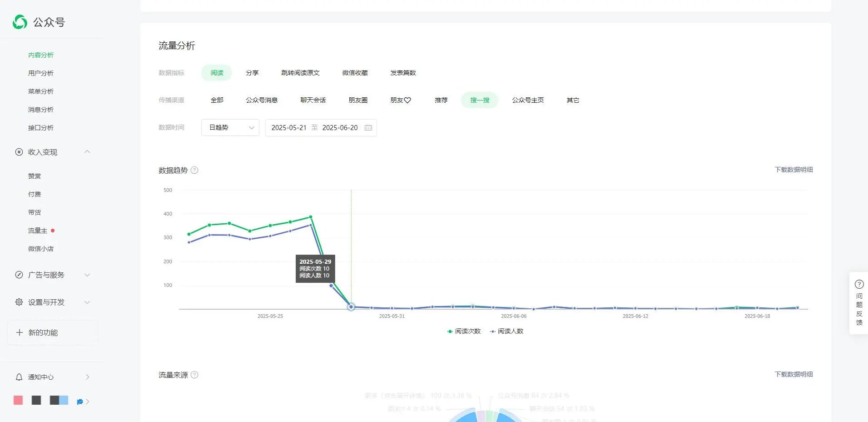868x422 pixels.
Task: Click the start date 2025-05-21 field
Action: click(x=289, y=128)
